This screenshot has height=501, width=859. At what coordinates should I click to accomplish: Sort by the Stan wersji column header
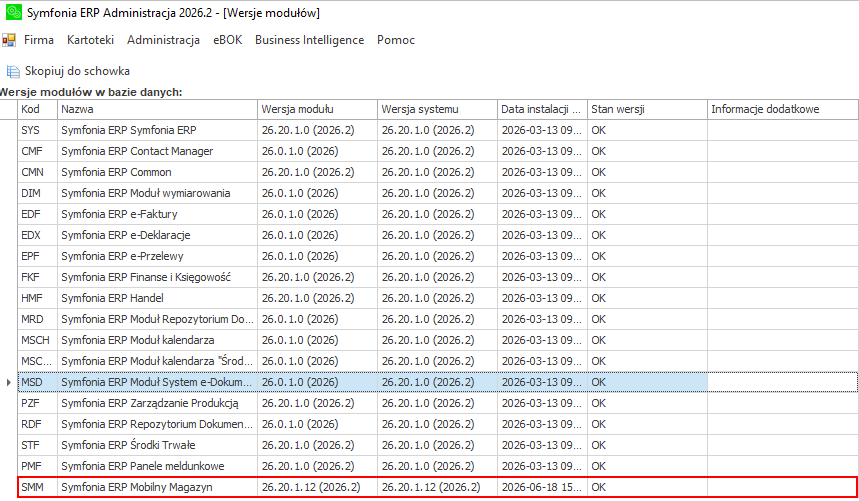648,109
